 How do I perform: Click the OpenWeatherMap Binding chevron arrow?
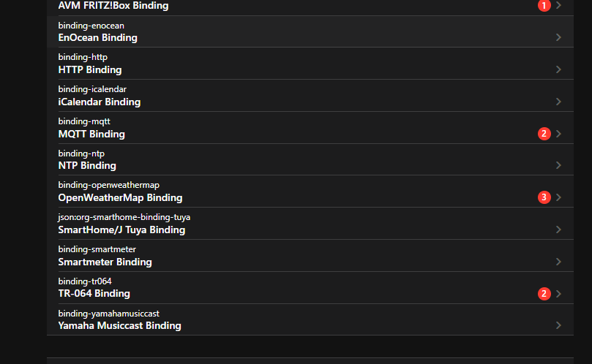558,197
